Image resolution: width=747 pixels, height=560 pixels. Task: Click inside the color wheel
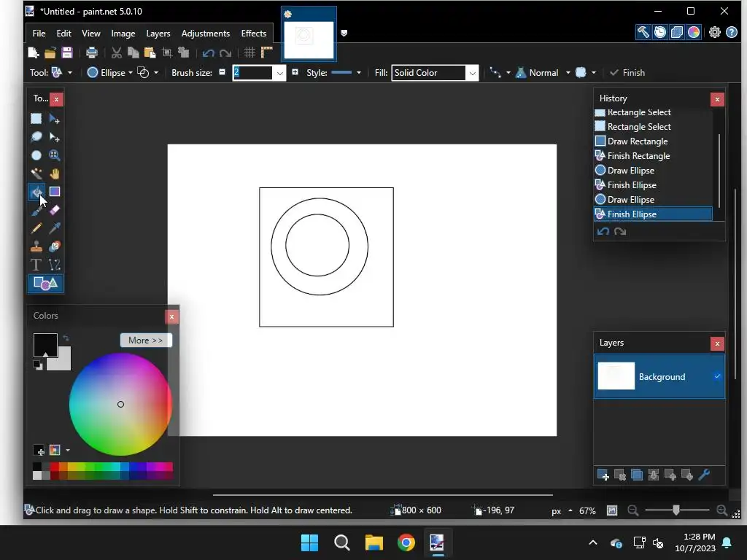click(x=120, y=404)
